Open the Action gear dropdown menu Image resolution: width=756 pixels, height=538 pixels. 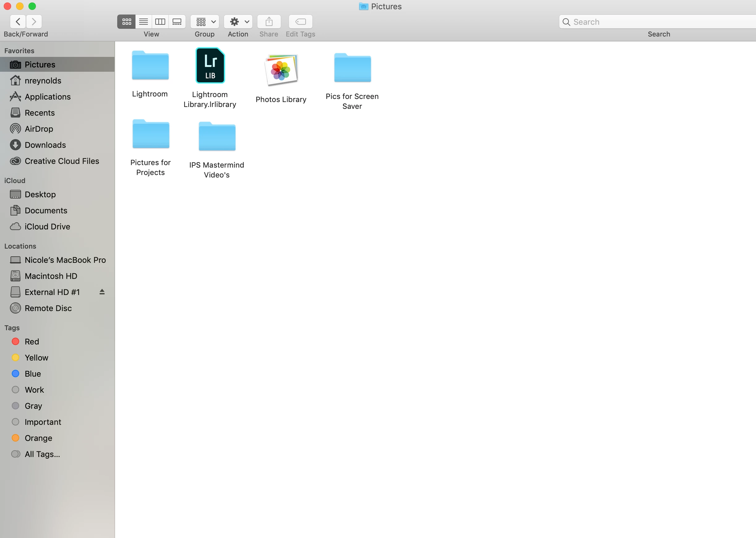pos(238,22)
